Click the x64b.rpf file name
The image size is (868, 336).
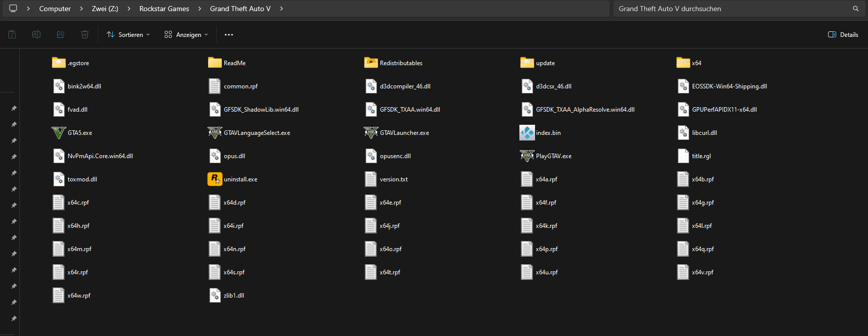703,179
